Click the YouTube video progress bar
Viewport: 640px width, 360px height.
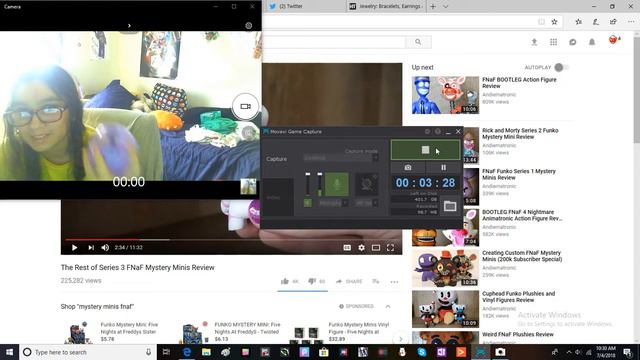[x=231, y=240]
